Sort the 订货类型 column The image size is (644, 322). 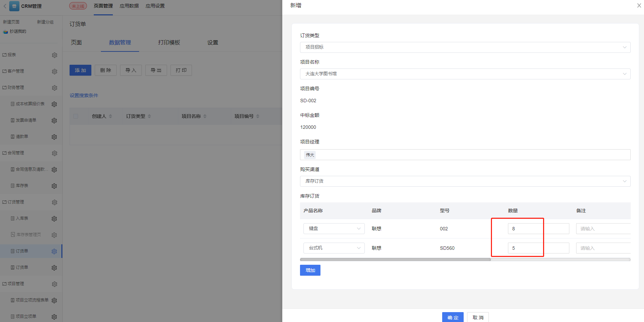tap(149, 116)
